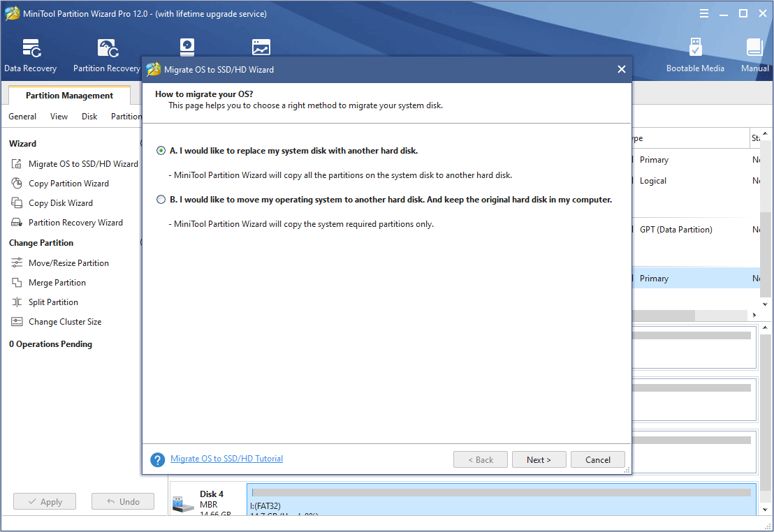
Task: Click the Copy Disk Wizard sidebar icon
Action: (x=17, y=203)
